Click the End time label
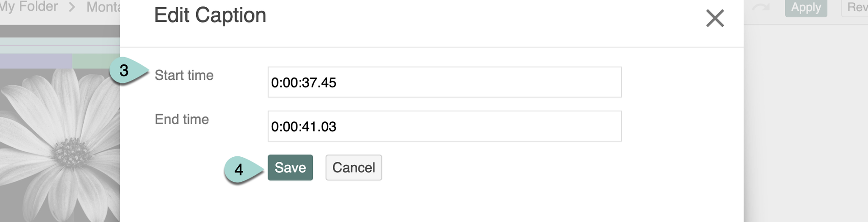The height and width of the screenshot is (222, 868). point(182,119)
